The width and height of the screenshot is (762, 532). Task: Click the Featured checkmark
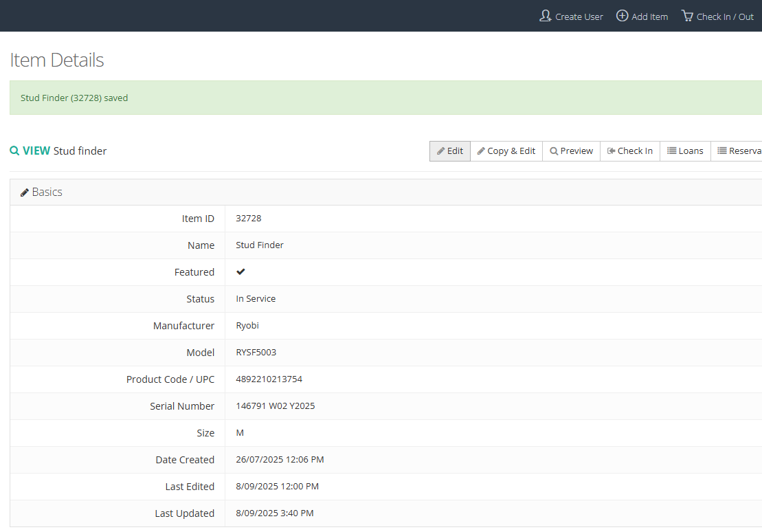coord(240,271)
